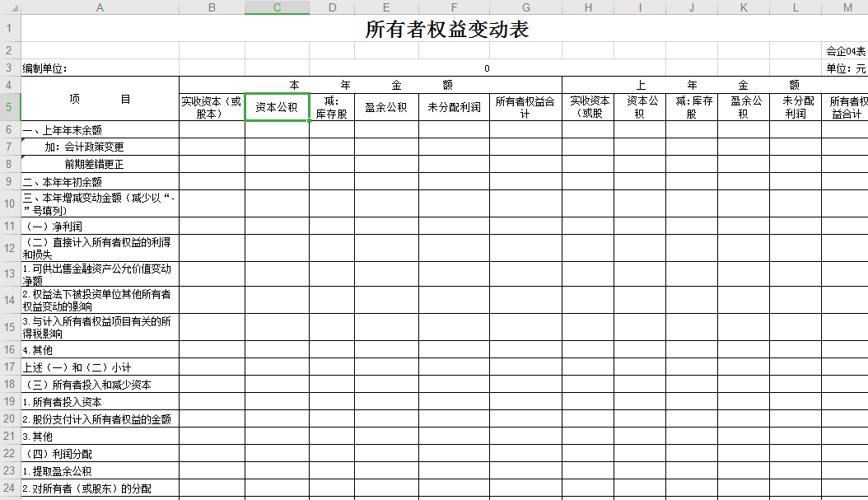This screenshot has width=868, height=500.
Task: Click row 5 header
Action: (10, 107)
